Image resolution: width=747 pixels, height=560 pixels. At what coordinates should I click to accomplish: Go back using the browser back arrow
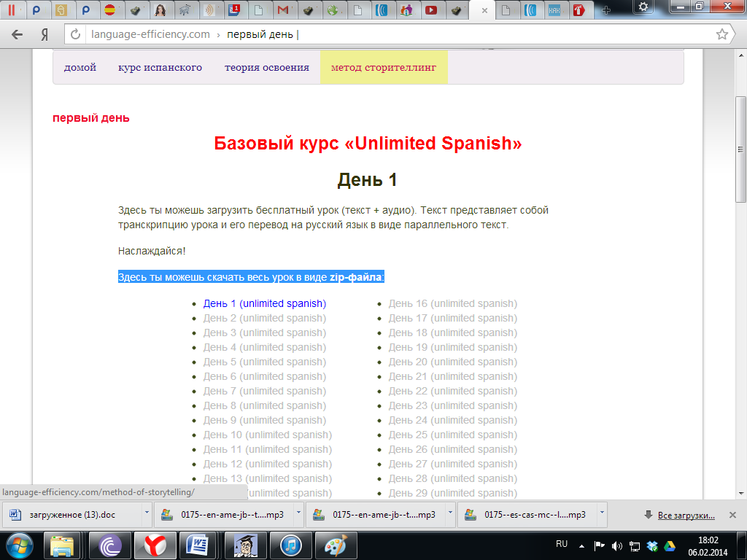[18, 34]
